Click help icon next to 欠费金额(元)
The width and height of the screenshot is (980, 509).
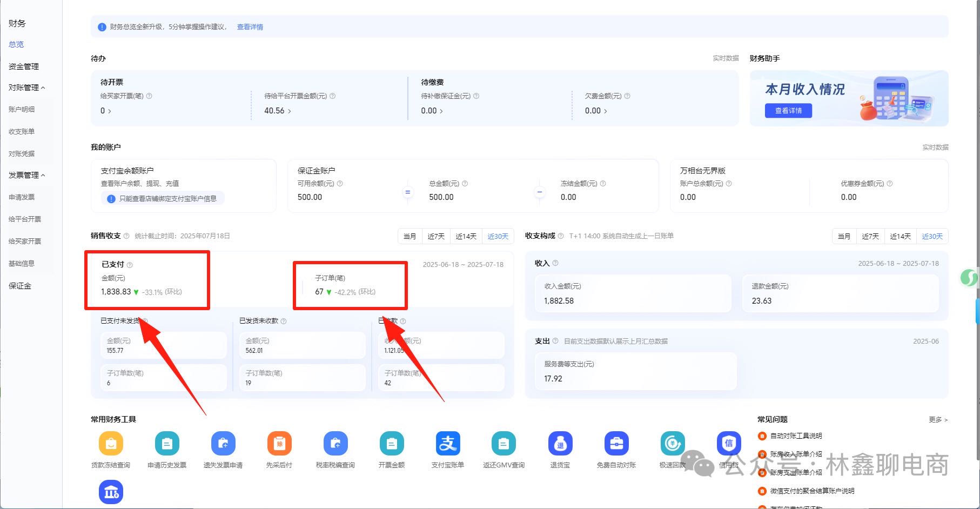coord(627,96)
